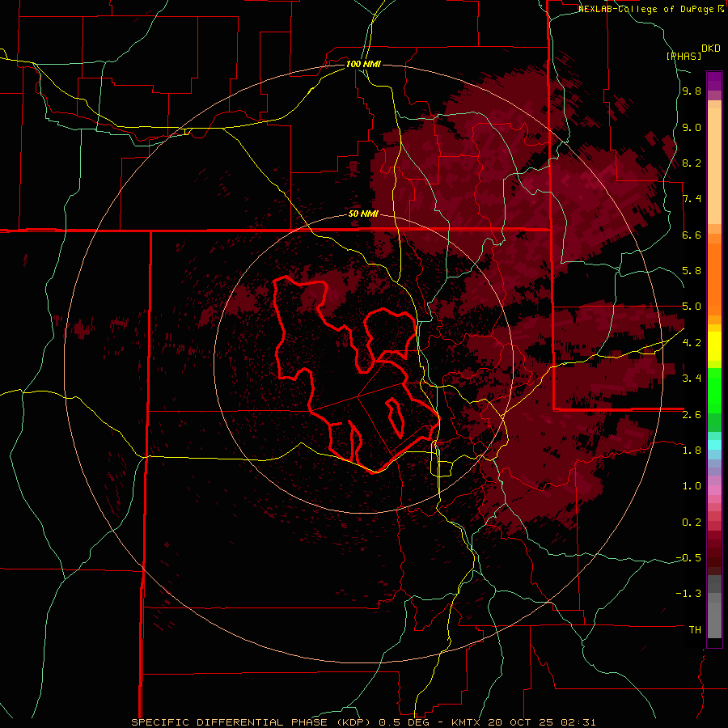Click the DKD product code text
This screenshot has width=728, height=728.
[711, 49]
